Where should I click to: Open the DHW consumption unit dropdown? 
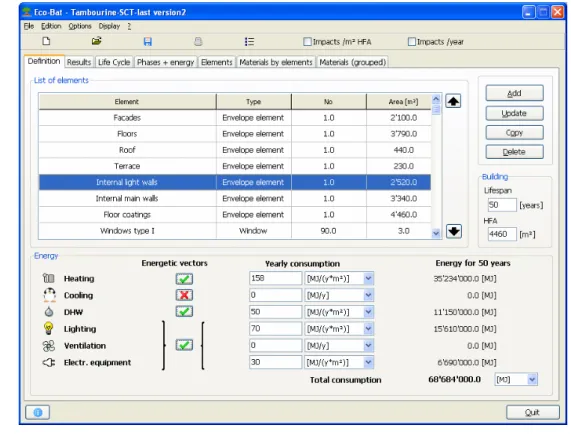(x=368, y=312)
